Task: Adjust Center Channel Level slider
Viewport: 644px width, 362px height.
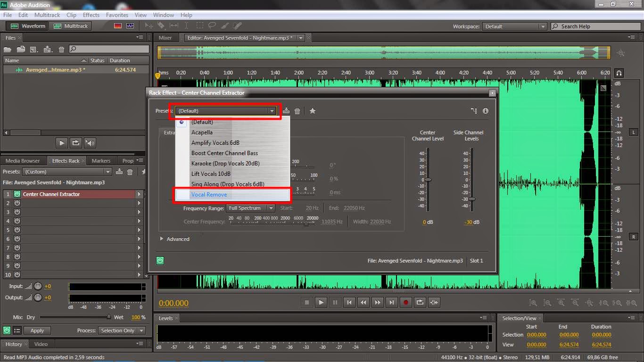Action: [x=428, y=180]
